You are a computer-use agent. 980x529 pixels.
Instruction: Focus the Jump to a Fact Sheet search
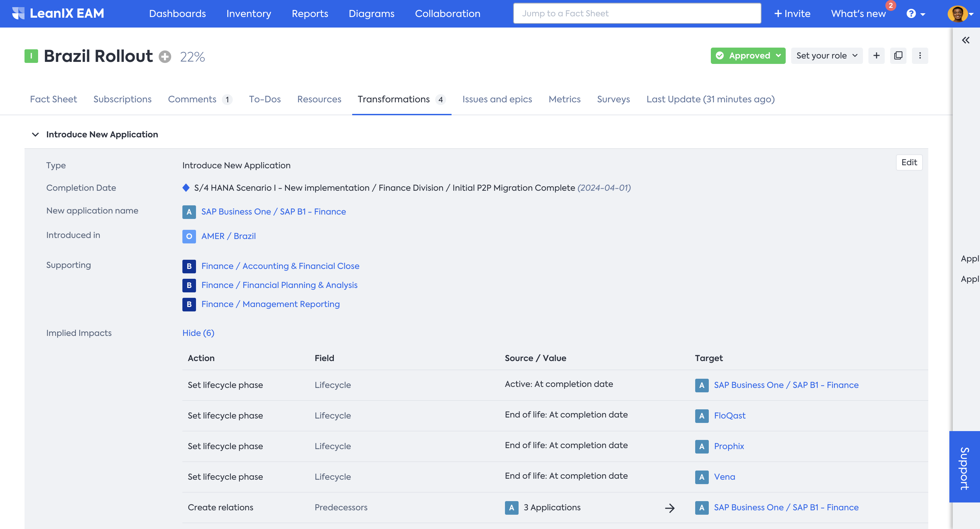point(637,14)
